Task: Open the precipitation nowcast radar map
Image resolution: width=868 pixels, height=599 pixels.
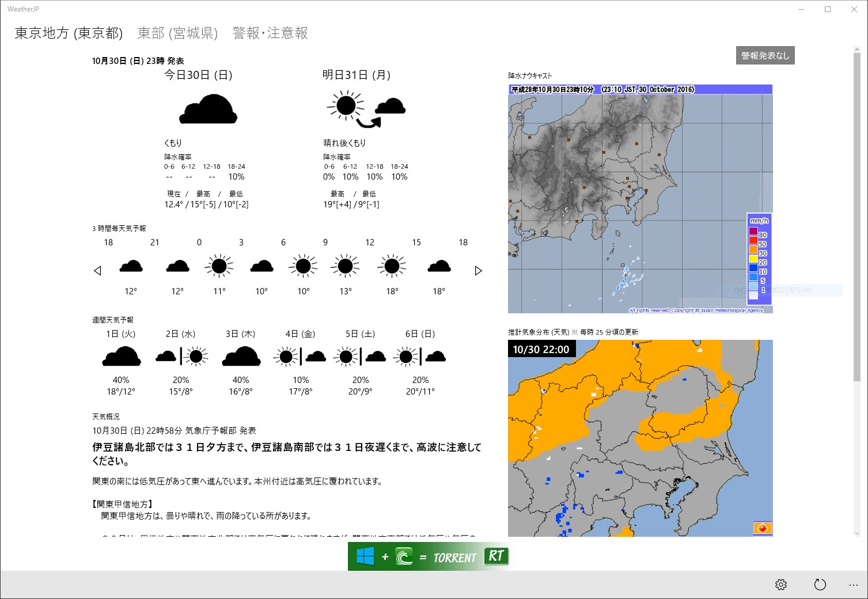Action: point(640,199)
